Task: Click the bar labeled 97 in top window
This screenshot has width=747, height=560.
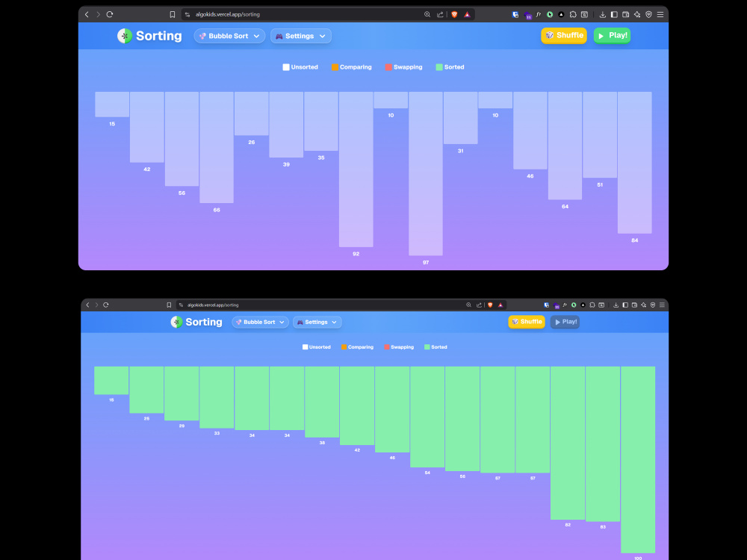Action: point(426,173)
